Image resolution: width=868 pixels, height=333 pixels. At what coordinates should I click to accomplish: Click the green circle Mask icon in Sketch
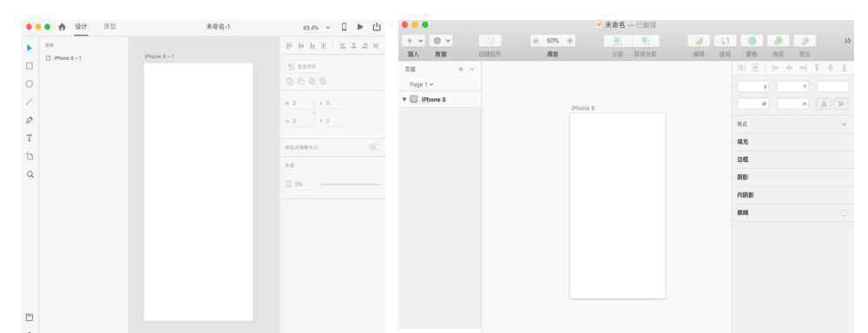[x=752, y=41]
